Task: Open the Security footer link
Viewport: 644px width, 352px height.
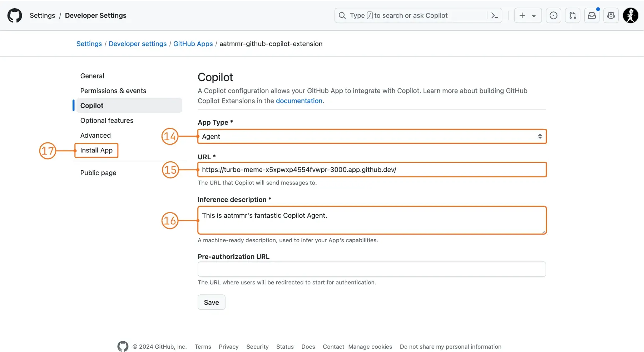Action: click(257, 347)
